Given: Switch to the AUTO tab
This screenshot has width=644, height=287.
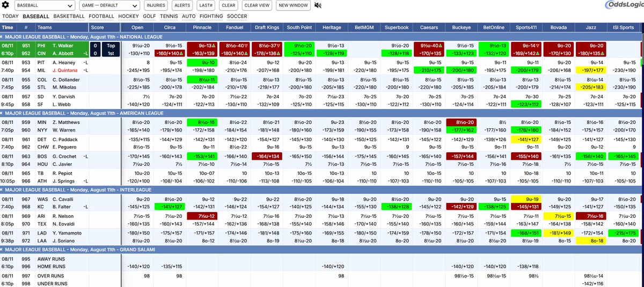Looking at the screenshot, I should [189, 17].
